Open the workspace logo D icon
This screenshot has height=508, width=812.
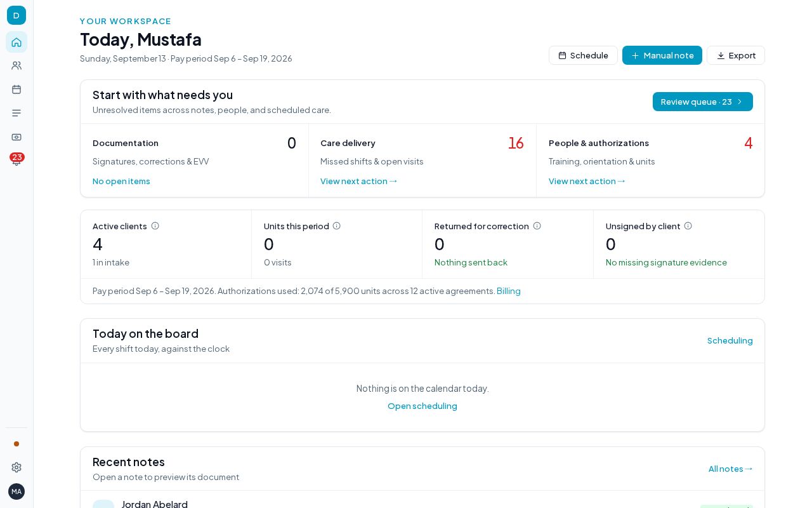pos(16,15)
